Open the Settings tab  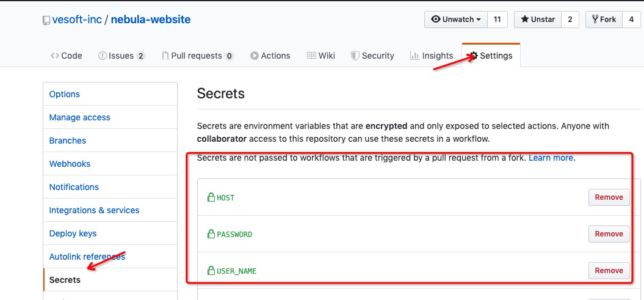pyautogui.click(x=491, y=56)
